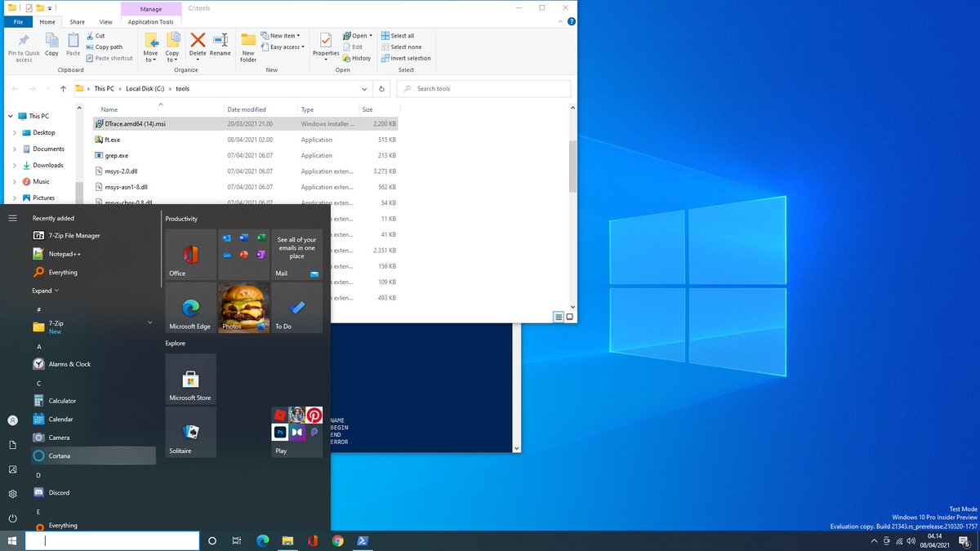
Task: Click Select none in the ribbon
Action: pos(400,47)
